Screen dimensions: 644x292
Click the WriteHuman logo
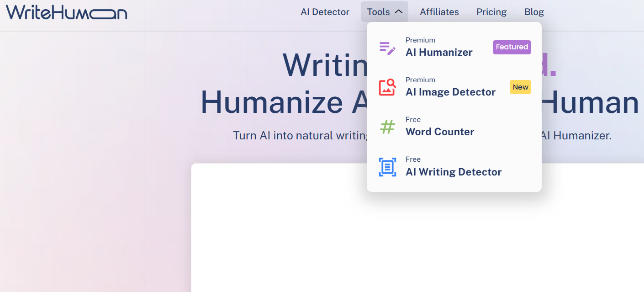pos(66,12)
